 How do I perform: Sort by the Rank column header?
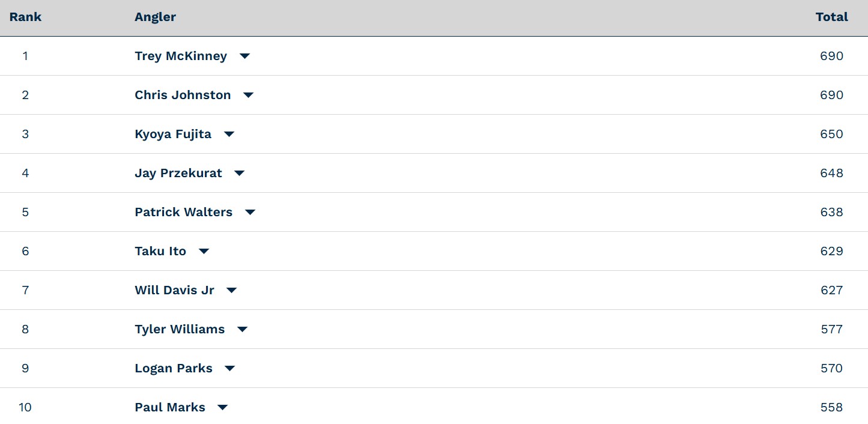coord(25,17)
